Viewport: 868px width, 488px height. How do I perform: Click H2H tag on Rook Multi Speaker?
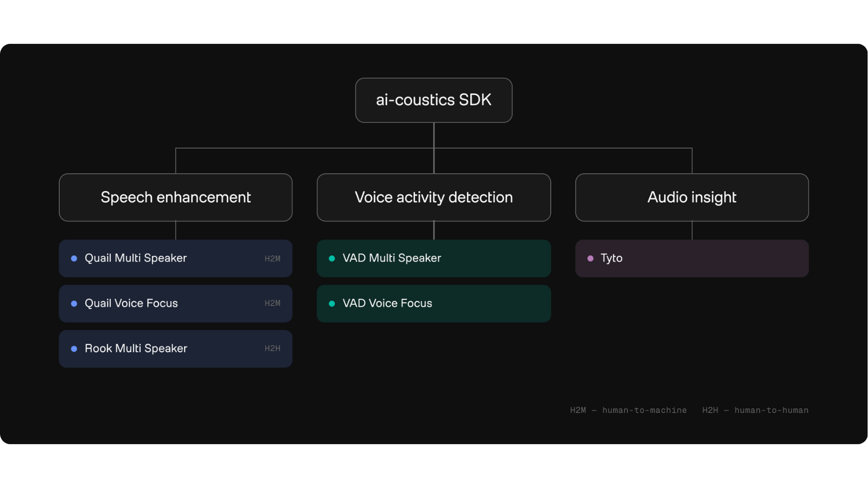tap(272, 349)
